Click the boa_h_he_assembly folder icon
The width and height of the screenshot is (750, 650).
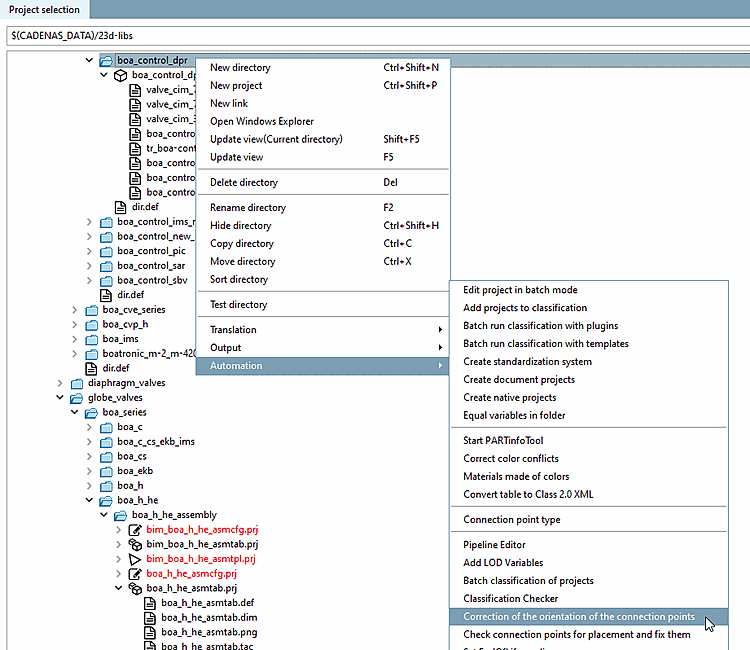(121, 515)
